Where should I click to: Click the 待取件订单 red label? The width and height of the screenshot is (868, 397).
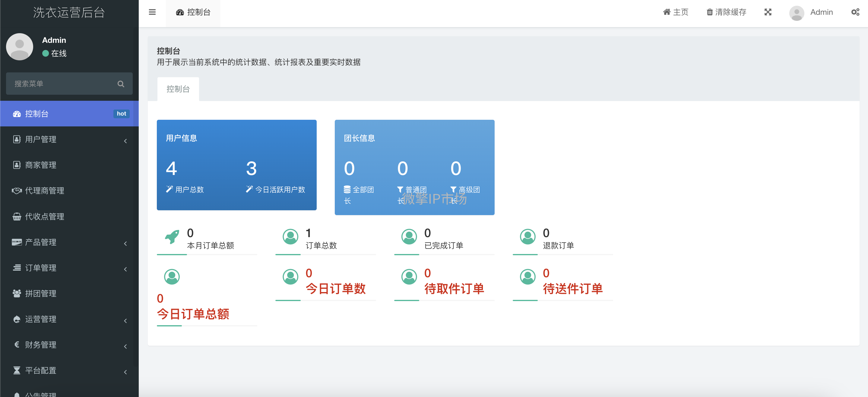[x=454, y=289]
